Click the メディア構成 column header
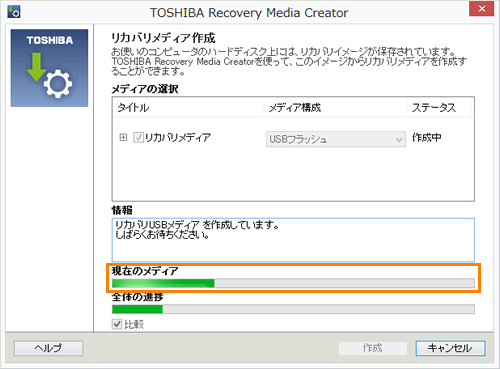Screen dimensions: 500x369 [x=335, y=108]
